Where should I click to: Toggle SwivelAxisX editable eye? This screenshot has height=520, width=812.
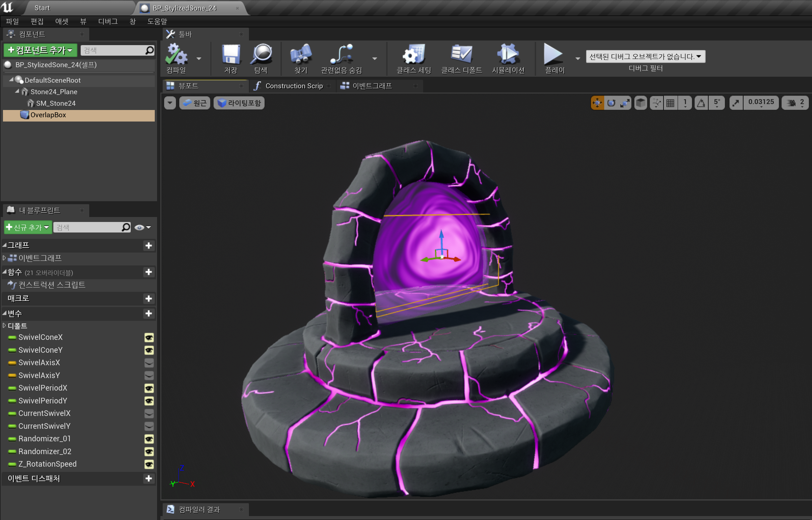coord(149,363)
